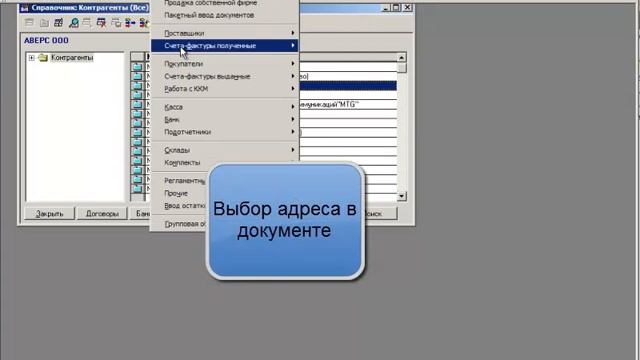This screenshot has height=360, width=640.
Task: Click the blue-red hierarchy list icon in the toolbar
Action: click(130, 23)
